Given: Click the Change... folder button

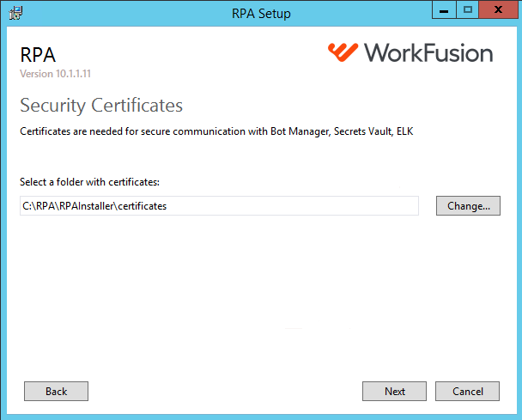Looking at the screenshot, I should [468, 206].
